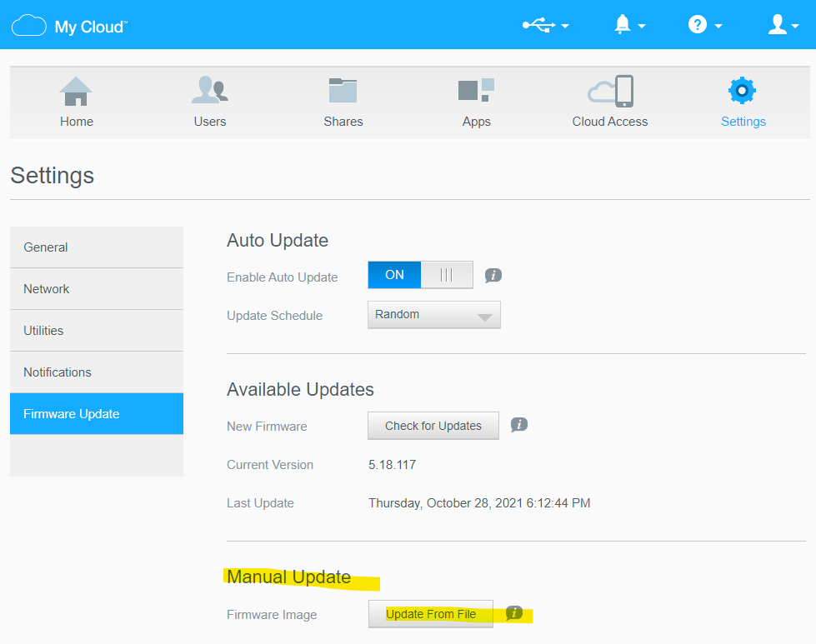
Task: Click the New Firmware label
Action: (267, 427)
